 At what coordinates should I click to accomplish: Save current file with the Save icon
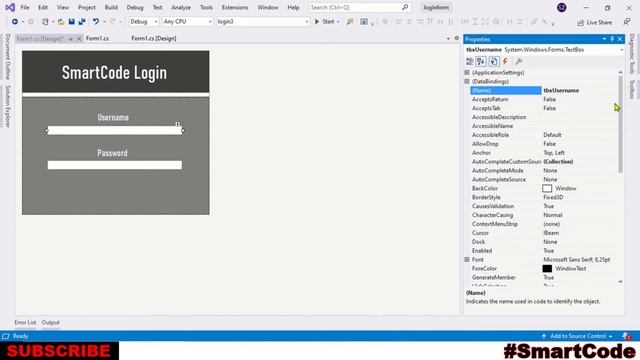[x=71, y=22]
